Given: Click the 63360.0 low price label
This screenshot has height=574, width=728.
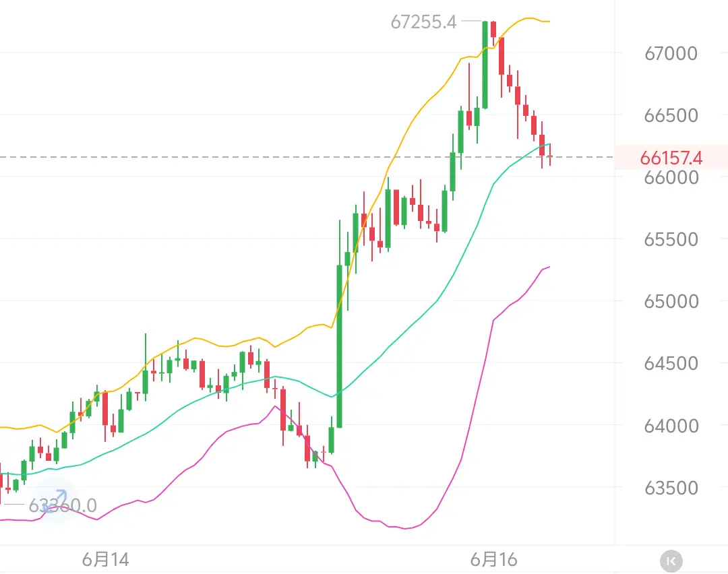Looking at the screenshot, I should (x=63, y=505).
